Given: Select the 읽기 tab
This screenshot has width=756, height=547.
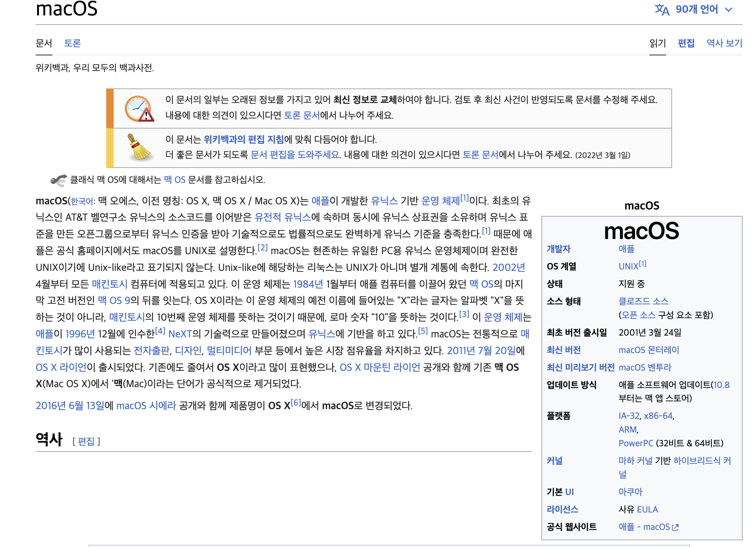Looking at the screenshot, I should click(x=658, y=43).
